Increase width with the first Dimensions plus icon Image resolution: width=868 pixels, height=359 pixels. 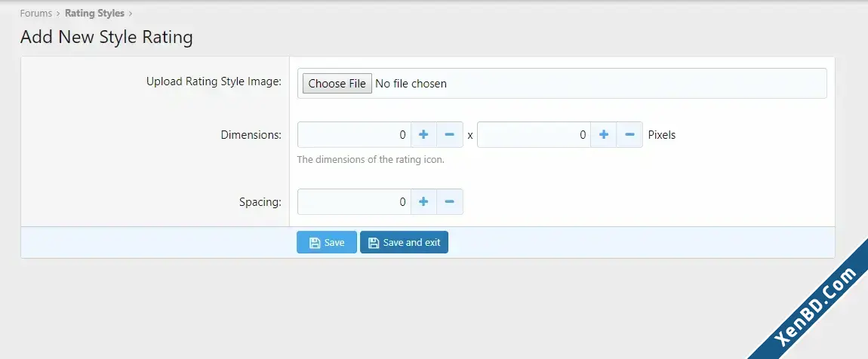click(x=423, y=134)
